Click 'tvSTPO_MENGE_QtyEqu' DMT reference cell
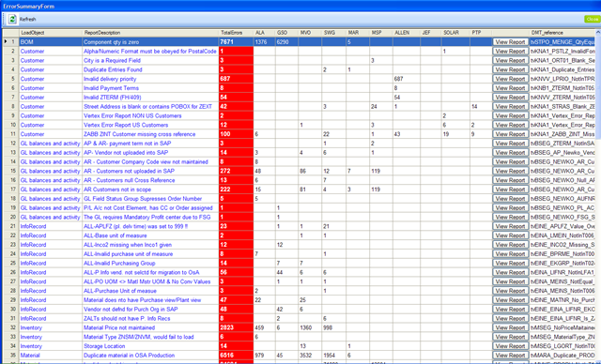This screenshot has width=601, height=364. coord(562,42)
